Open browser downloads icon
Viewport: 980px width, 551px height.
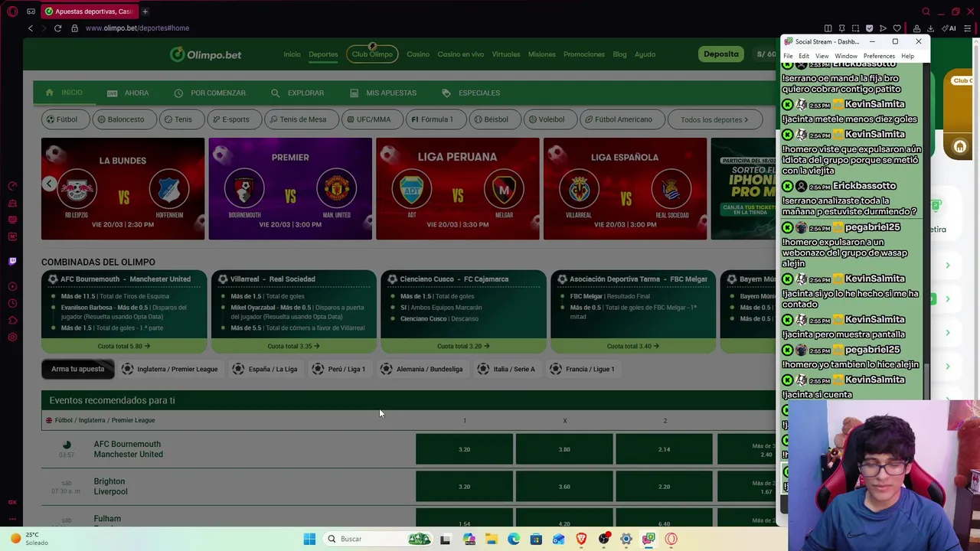pos(930,28)
